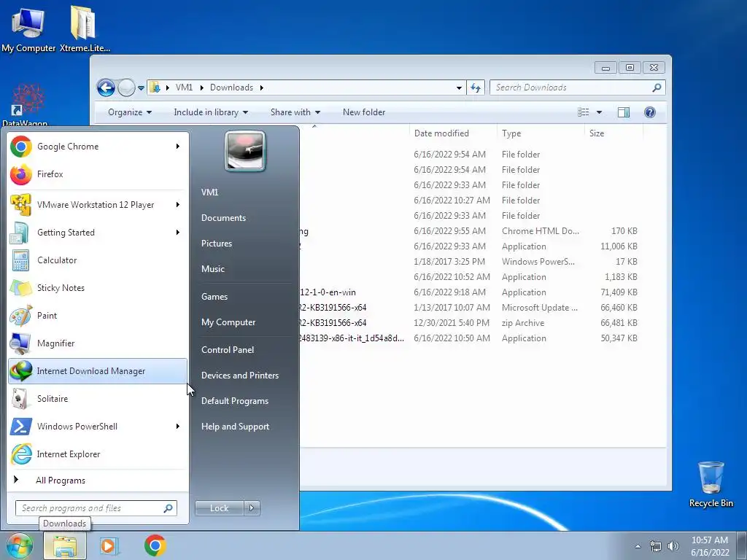The image size is (747, 560).
Task: Click Explorer Back navigation button
Action: 106,87
